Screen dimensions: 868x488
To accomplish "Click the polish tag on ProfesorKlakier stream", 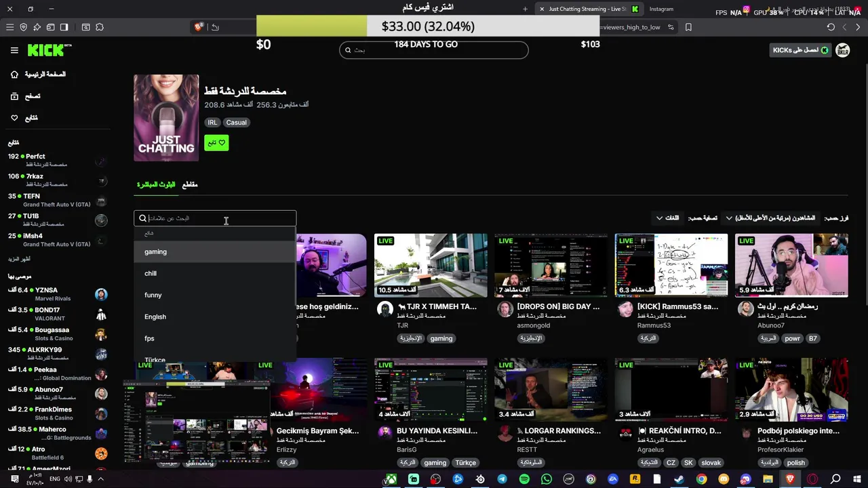I will pyautogui.click(x=795, y=463).
